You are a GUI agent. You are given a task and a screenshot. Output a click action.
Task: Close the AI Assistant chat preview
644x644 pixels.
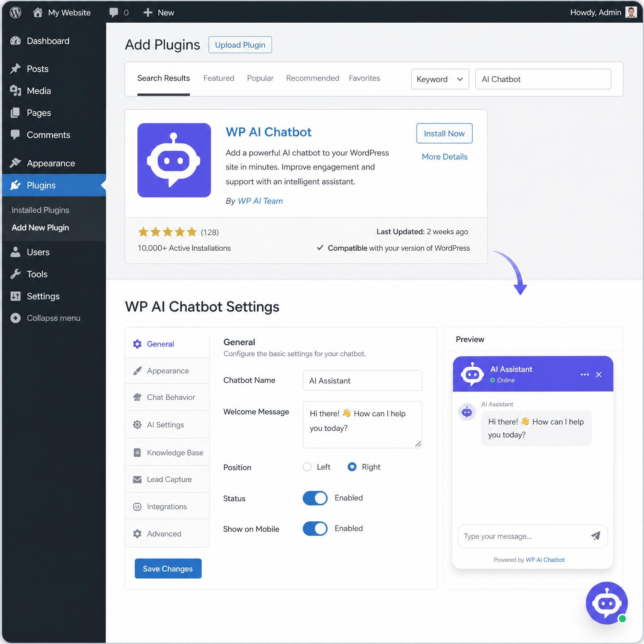(599, 375)
